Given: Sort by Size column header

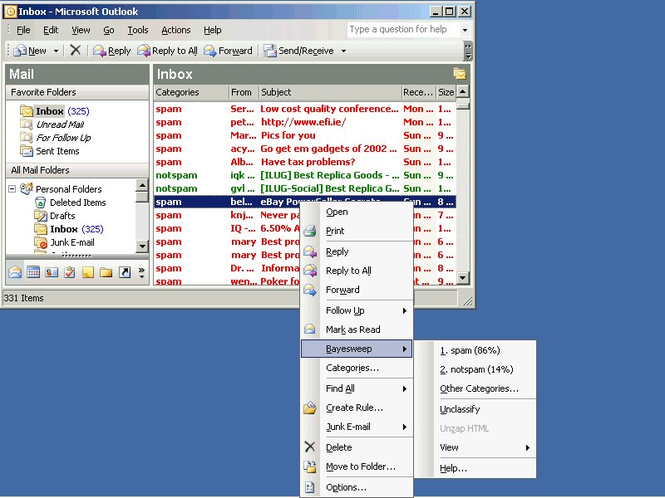Looking at the screenshot, I should (x=446, y=92).
